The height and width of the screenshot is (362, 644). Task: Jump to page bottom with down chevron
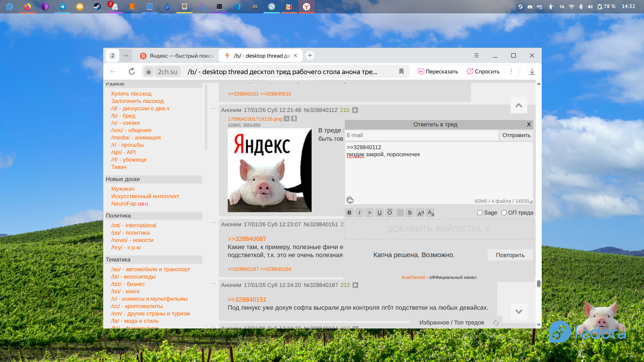tap(519, 312)
